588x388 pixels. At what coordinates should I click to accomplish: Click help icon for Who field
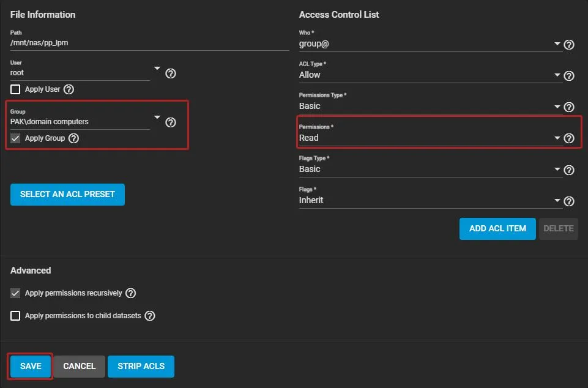[569, 45]
